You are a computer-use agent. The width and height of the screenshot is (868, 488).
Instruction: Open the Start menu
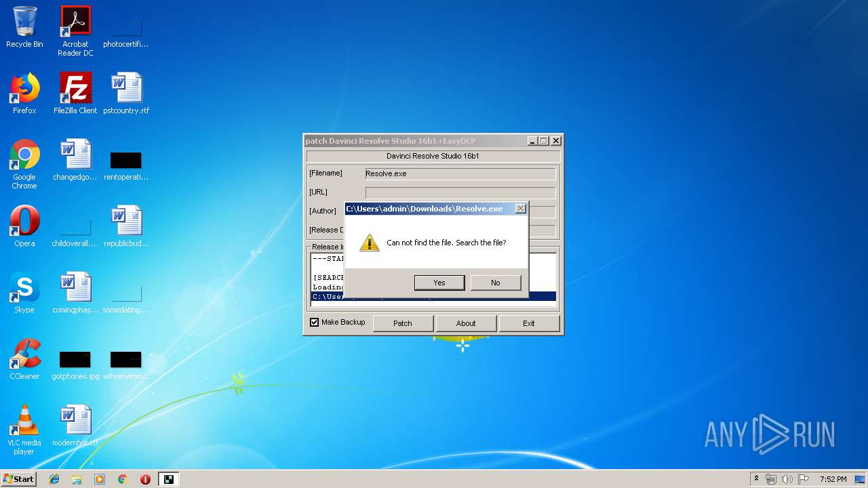pyautogui.click(x=18, y=479)
